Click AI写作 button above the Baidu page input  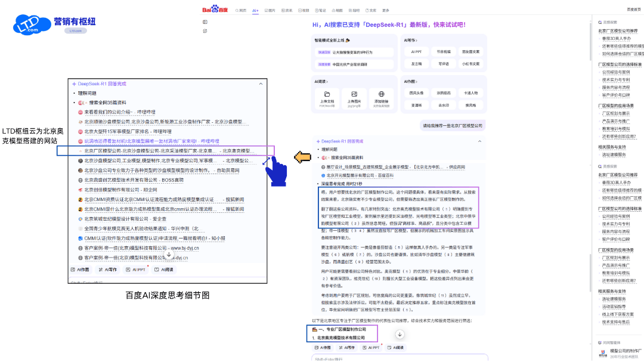tap(346, 348)
